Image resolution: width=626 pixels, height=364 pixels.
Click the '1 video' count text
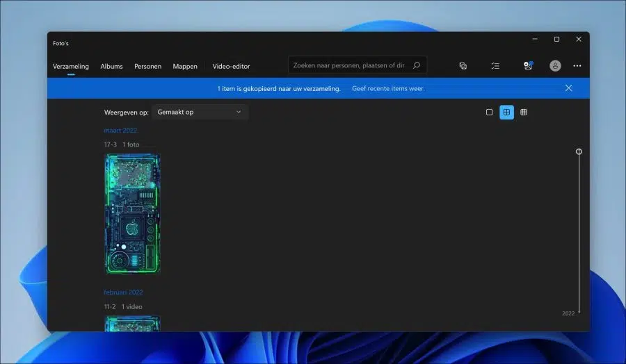[131, 306]
